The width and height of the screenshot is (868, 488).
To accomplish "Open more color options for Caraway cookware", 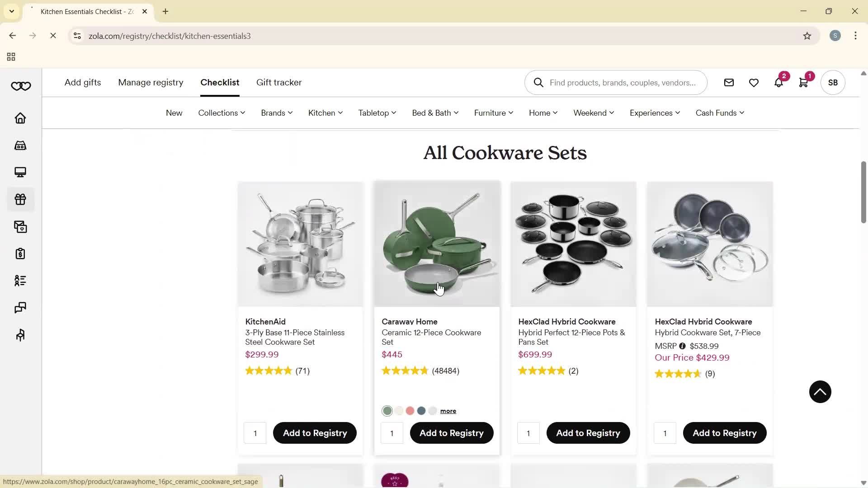I will click(x=447, y=411).
